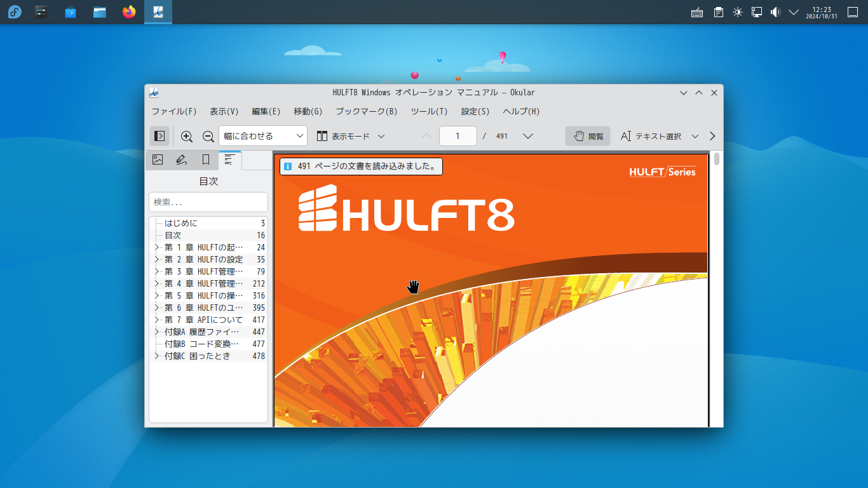This screenshot has height=488, width=868.
Task: Click the HULFT8 cover page
Action: tap(491, 290)
